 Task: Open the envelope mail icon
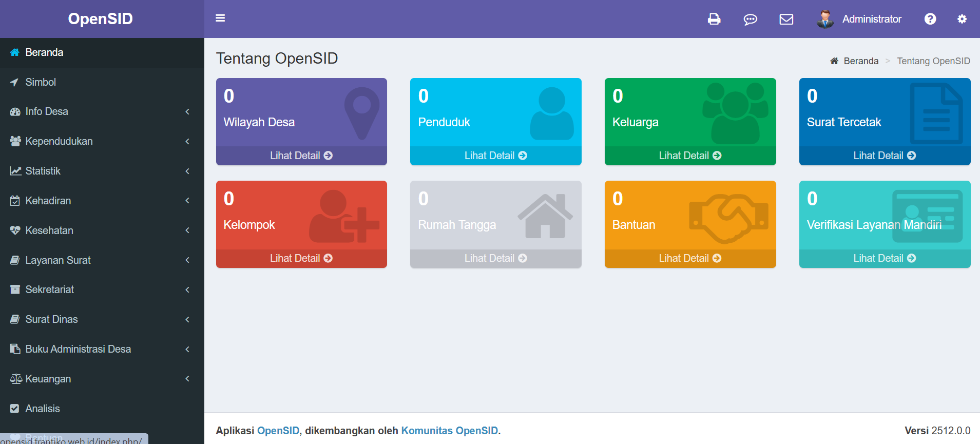786,19
